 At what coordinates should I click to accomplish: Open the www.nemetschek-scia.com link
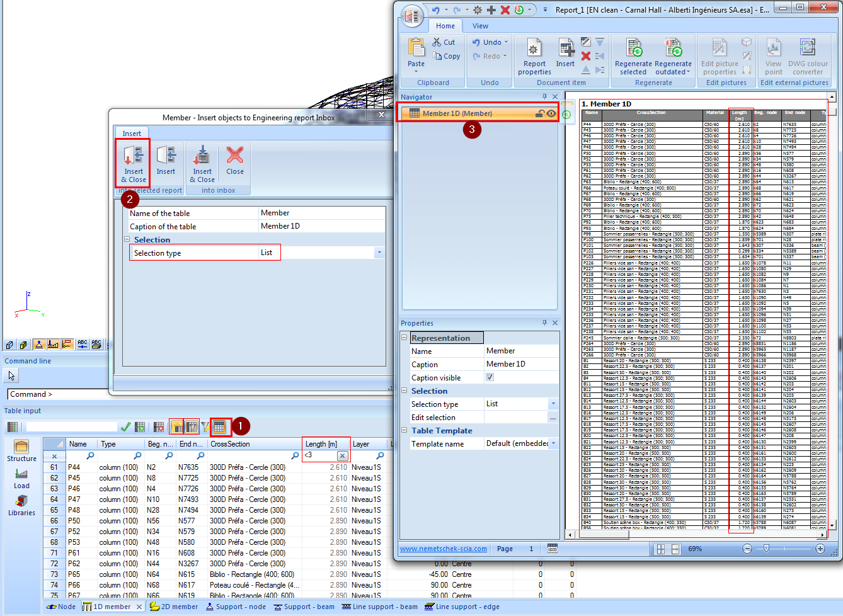443,549
